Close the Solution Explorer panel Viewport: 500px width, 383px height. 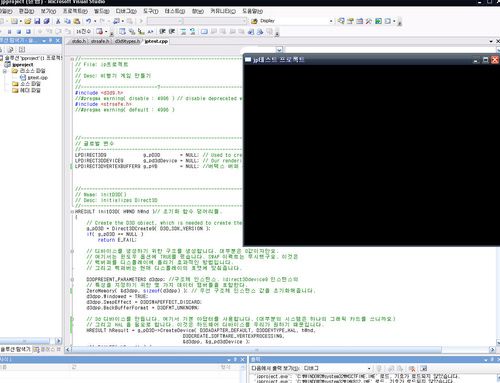pos(58,40)
